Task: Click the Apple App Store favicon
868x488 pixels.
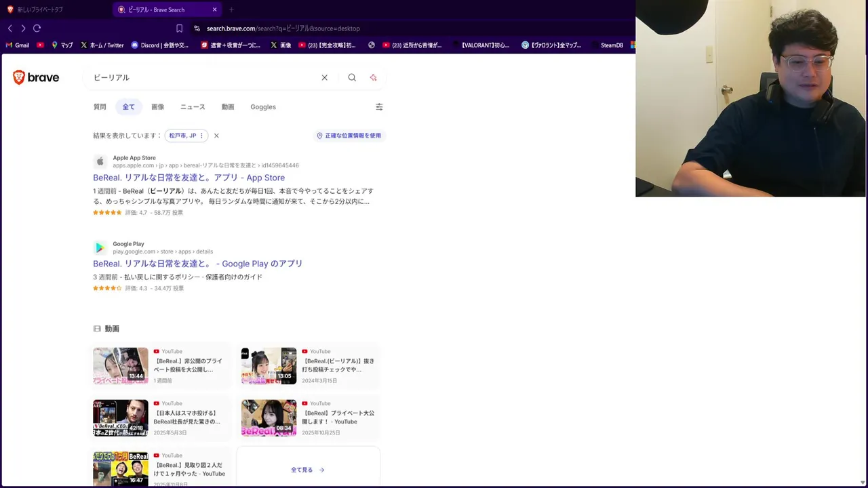Action: point(100,161)
